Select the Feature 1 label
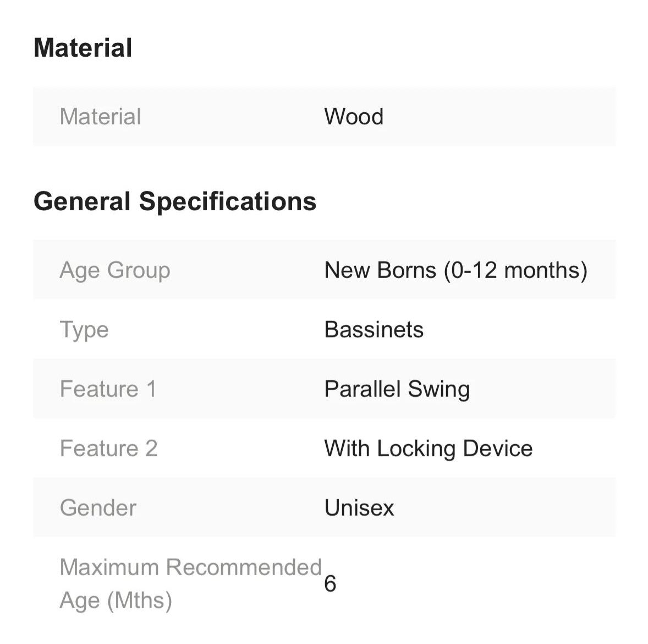The image size is (648, 644). (x=108, y=389)
